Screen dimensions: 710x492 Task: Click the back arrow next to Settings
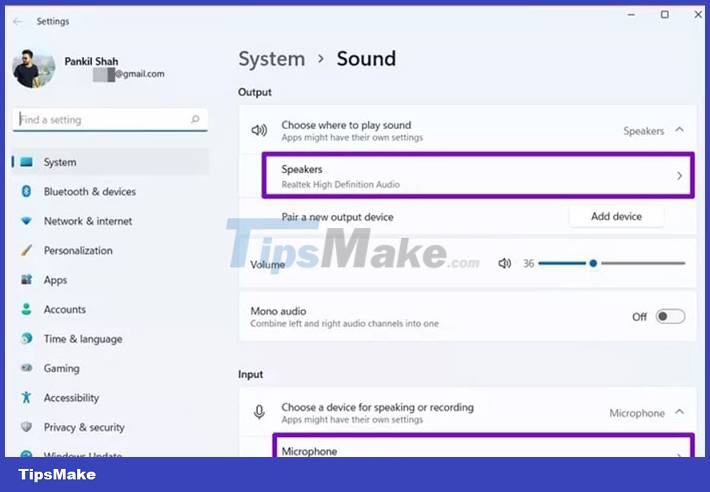tap(18, 21)
